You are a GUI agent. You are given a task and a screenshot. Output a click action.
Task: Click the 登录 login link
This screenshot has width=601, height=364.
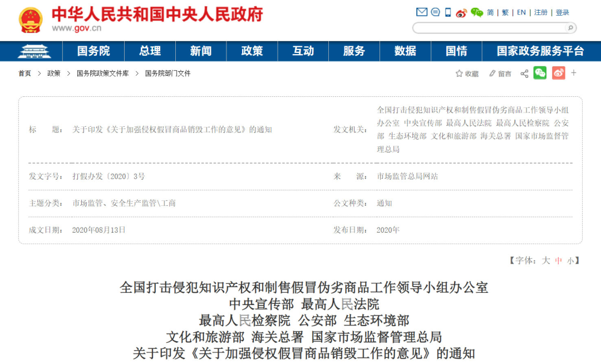coord(563,12)
